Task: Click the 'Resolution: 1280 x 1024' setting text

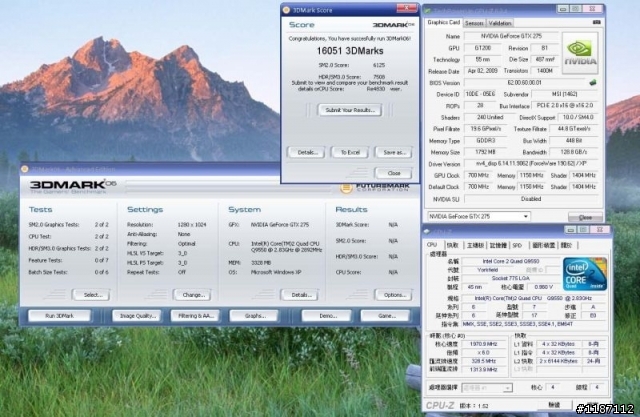Action: 167,224
